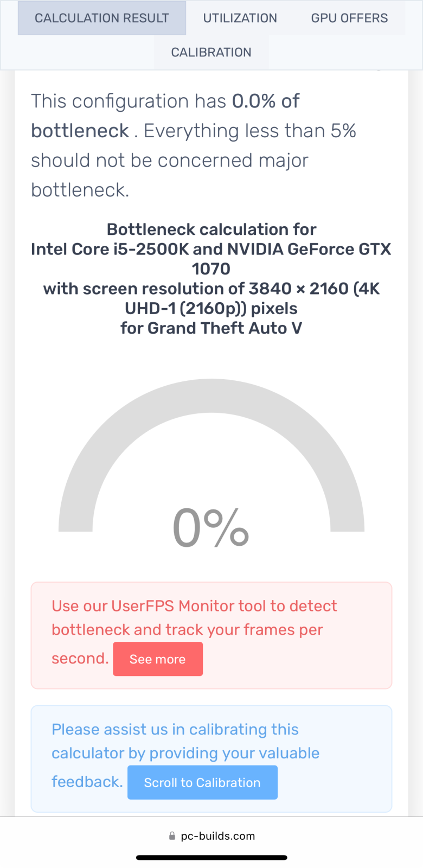Image resolution: width=423 pixels, height=868 pixels.
Task: Click the Bottleneck calculation for heading
Action: click(211, 229)
